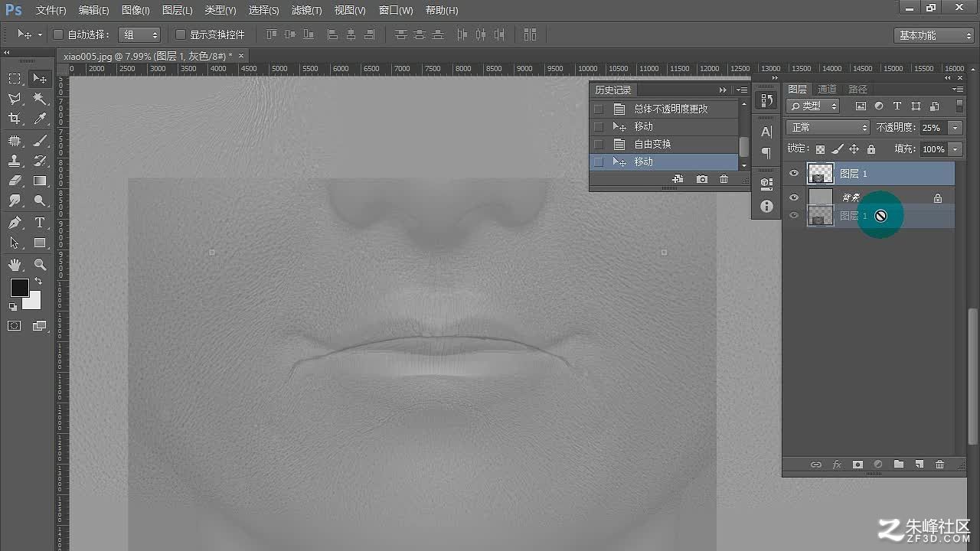Select the History Brush tool

(x=40, y=161)
